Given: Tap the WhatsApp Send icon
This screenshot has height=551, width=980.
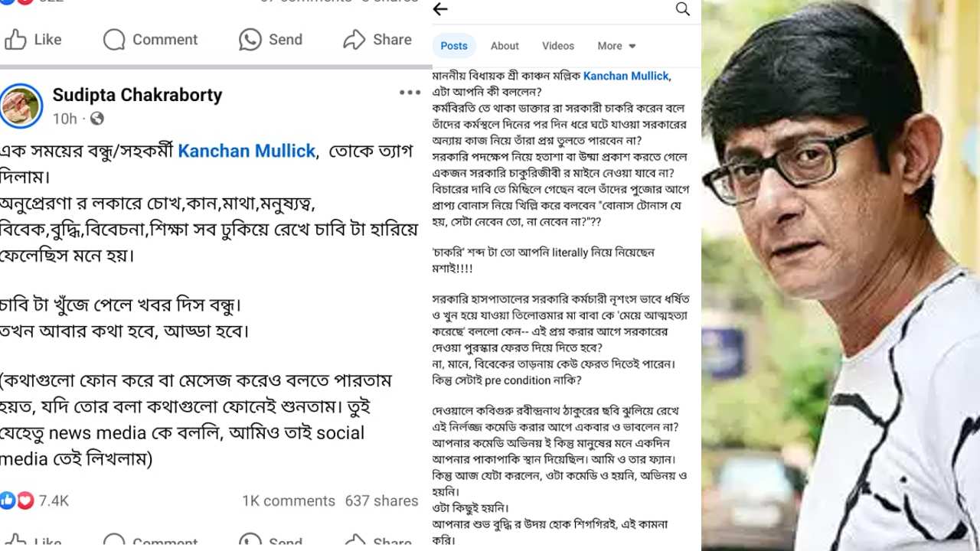Looking at the screenshot, I should coord(250,40).
